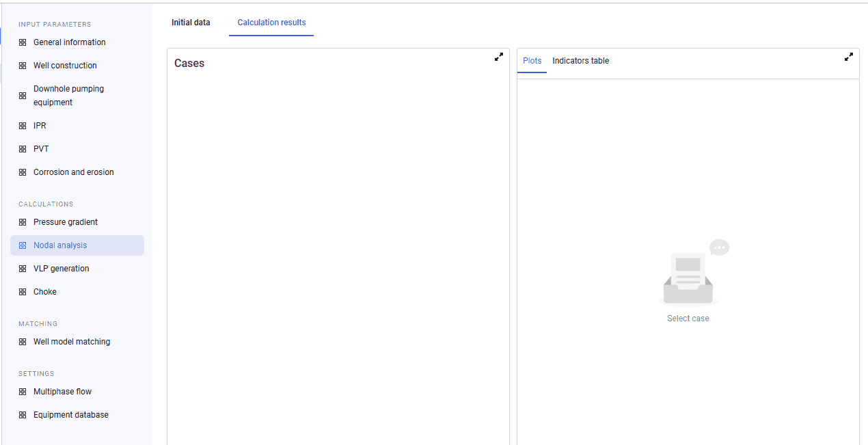Open the Indicators table tab
Image resolution: width=868 pixels, height=445 pixels.
click(581, 61)
